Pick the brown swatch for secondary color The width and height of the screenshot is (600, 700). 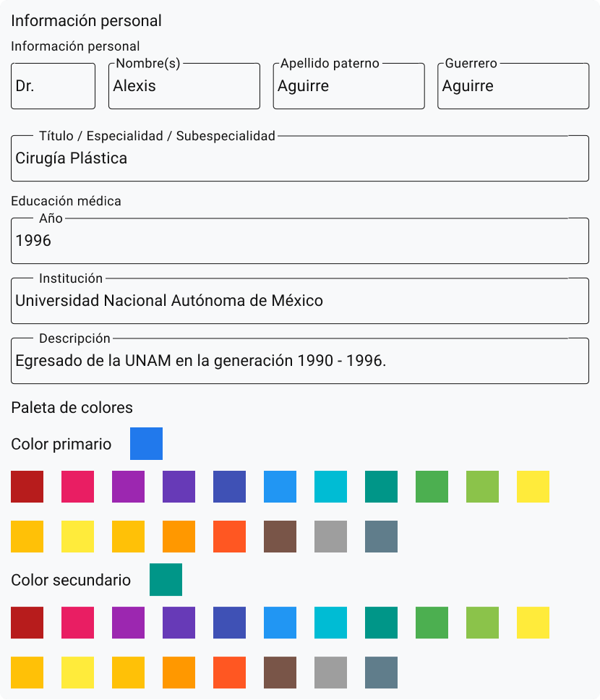[x=280, y=672]
